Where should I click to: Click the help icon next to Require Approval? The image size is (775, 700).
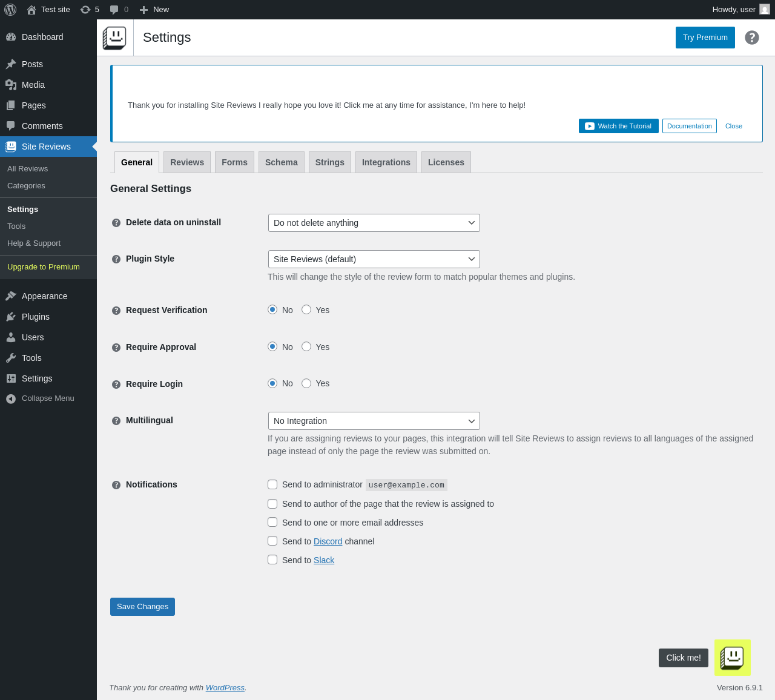(116, 348)
